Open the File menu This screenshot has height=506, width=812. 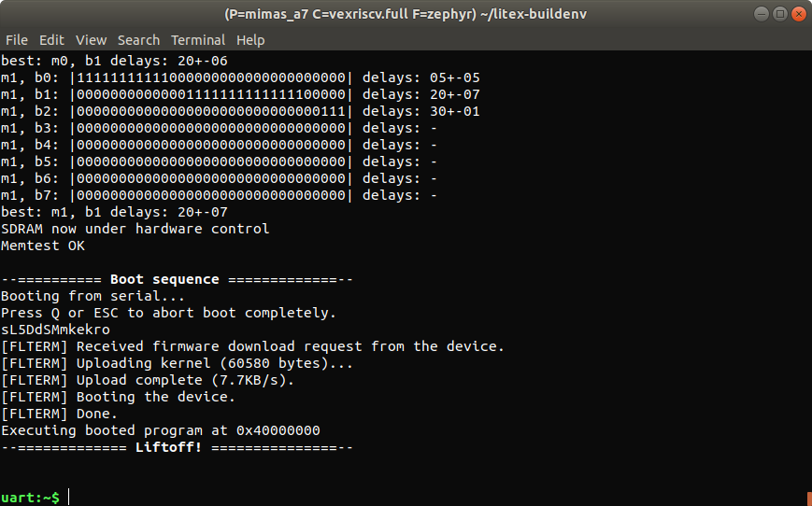16,40
